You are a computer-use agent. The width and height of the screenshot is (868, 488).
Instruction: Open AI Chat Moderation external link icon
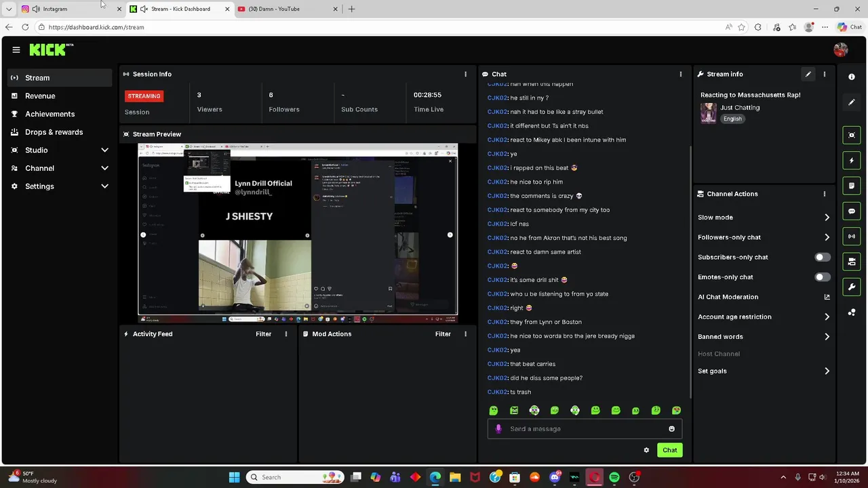[x=827, y=297]
